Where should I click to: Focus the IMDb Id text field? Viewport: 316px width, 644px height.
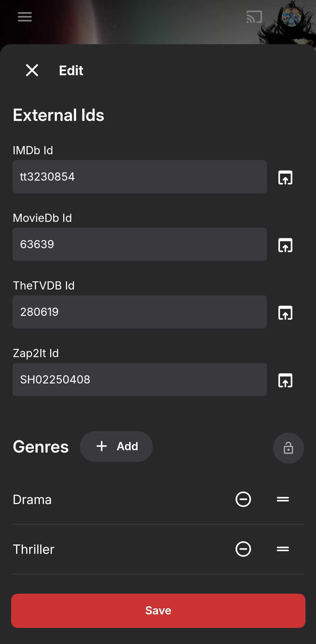pos(140,177)
